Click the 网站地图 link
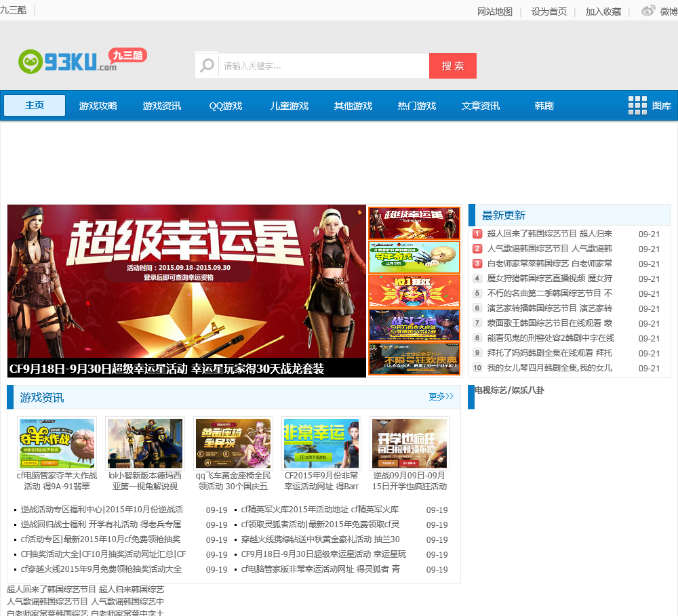This screenshot has height=616, width=678. click(x=495, y=12)
